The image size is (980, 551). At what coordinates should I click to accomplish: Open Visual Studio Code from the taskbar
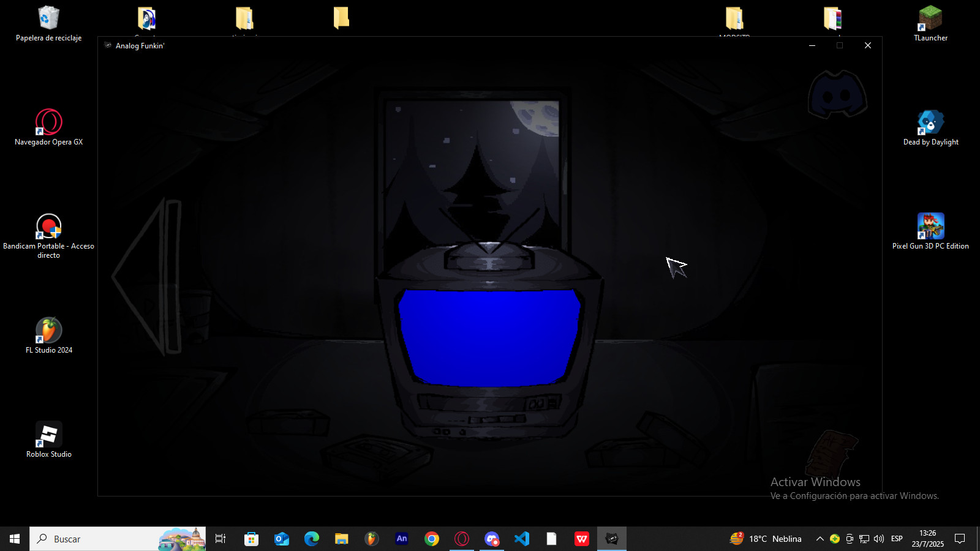point(522,539)
